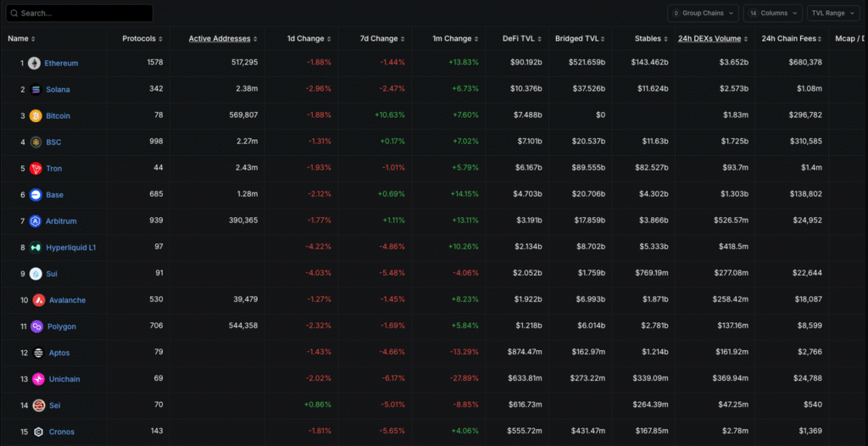Open the Base chain link
This screenshot has height=446, width=868.
tap(55, 194)
